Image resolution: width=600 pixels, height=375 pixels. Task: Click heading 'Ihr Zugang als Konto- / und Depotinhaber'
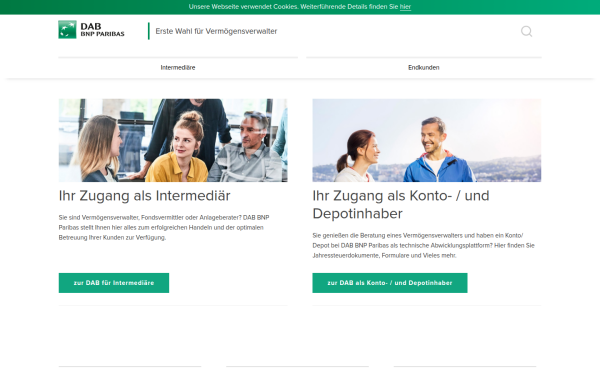pos(401,204)
